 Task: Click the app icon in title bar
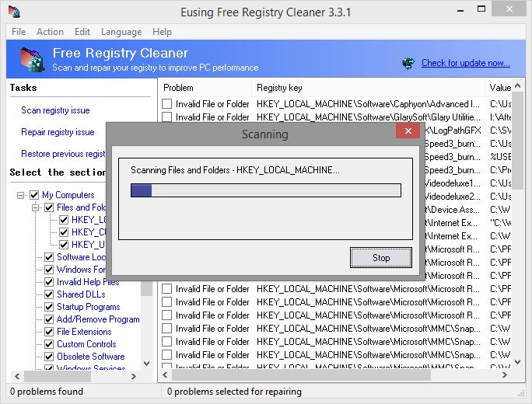pyautogui.click(x=14, y=12)
